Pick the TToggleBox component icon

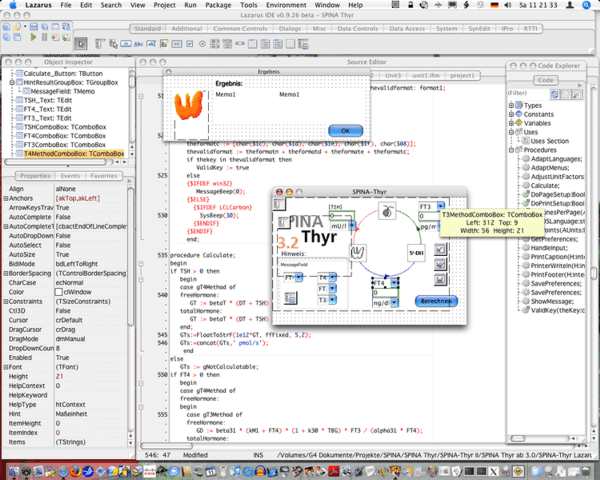click(176, 44)
